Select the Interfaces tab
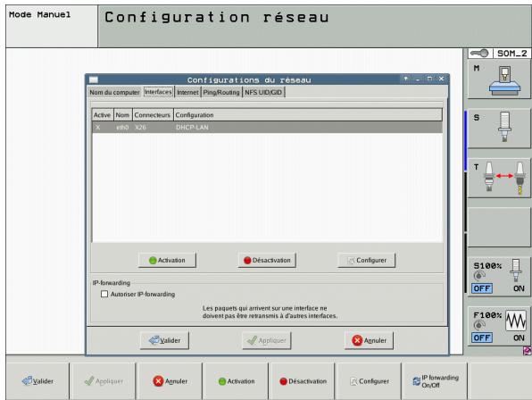Viewport: 532px width, 400px height. [158, 92]
